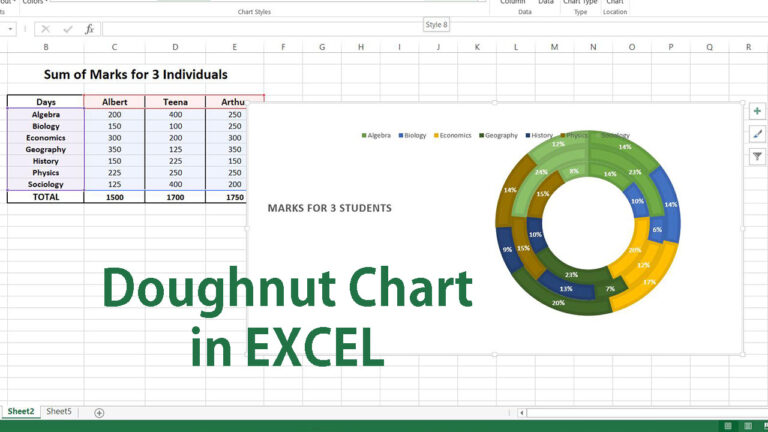This screenshot has height=432, width=768.
Task: Click the title Sum of Marks for 3 Individuals
Action: 136,74
